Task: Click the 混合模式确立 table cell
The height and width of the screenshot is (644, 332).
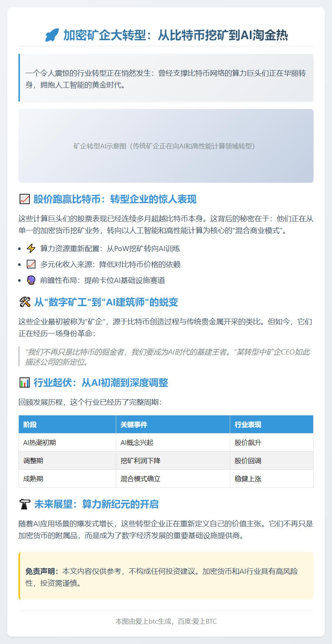Action: click(141, 479)
